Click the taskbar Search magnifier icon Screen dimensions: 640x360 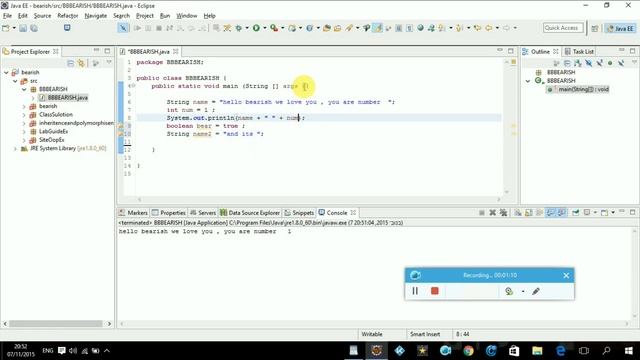pos(607,351)
